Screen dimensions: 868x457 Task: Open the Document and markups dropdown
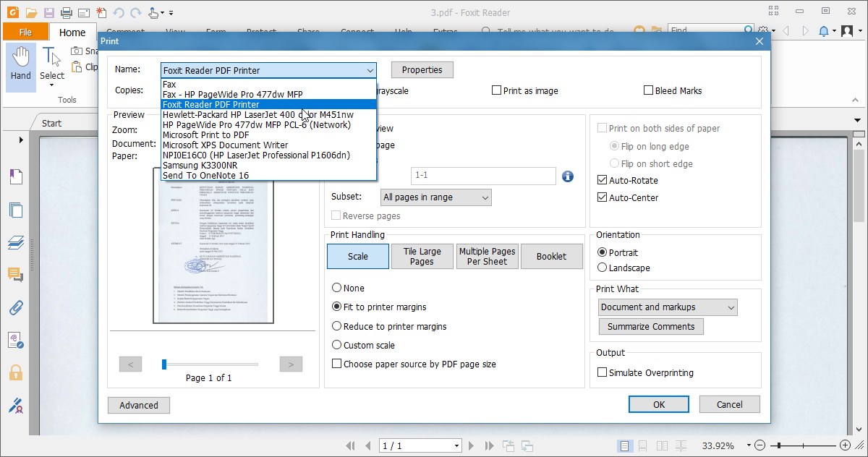click(x=668, y=307)
